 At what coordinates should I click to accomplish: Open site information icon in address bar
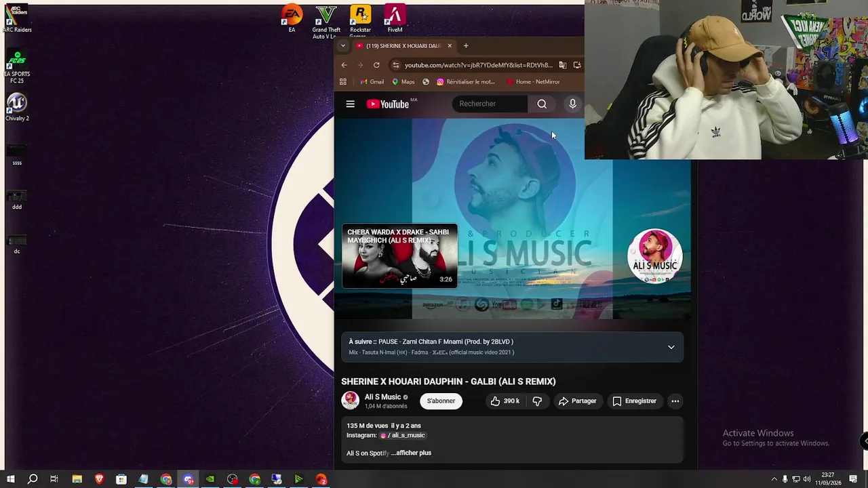(396, 65)
